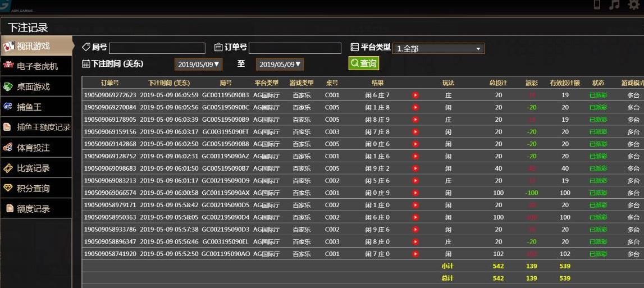This screenshot has height=288, width=644.
Task: Play video replay for order 190509069142868
Action: 415,144
